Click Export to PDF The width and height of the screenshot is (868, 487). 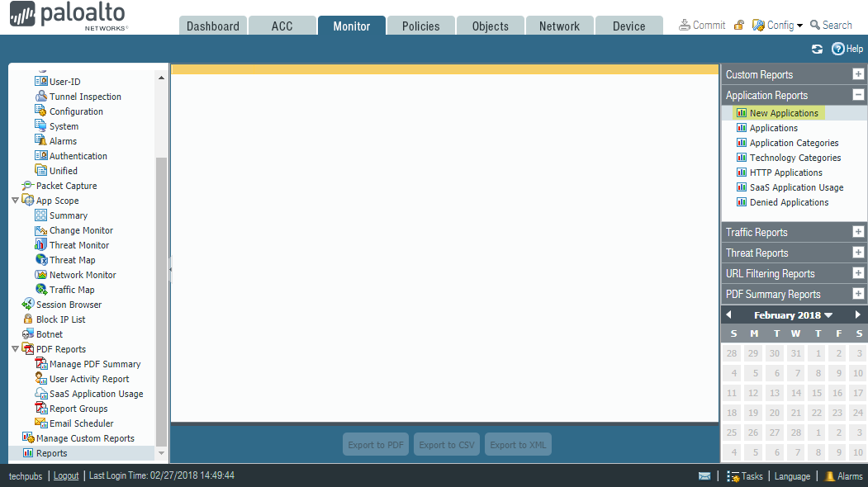pos(376,444)
